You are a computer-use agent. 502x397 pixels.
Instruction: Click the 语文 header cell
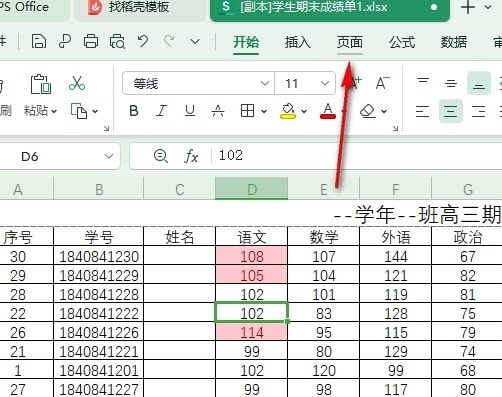point(252,237)
